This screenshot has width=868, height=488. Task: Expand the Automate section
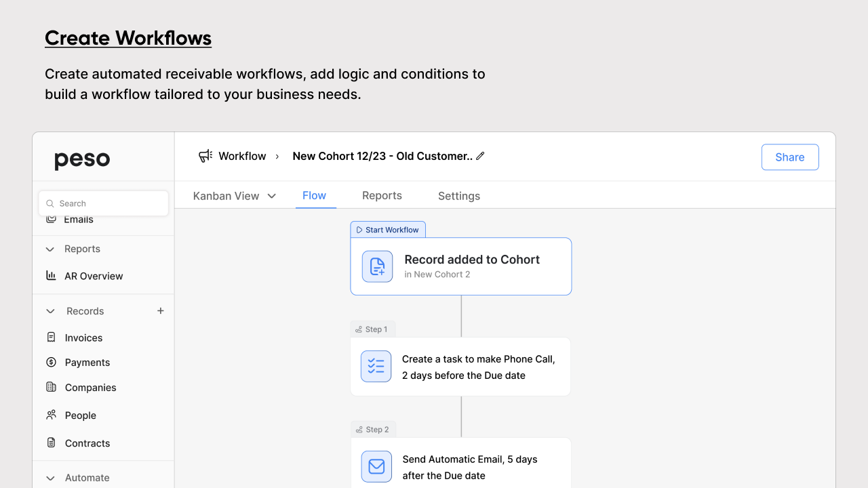coord(50,478)
